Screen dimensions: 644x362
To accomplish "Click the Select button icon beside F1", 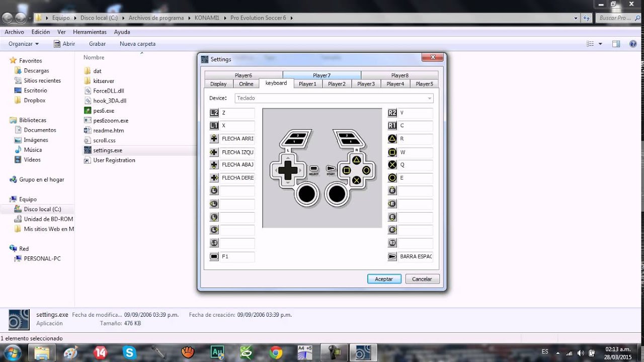I will 214,256.
